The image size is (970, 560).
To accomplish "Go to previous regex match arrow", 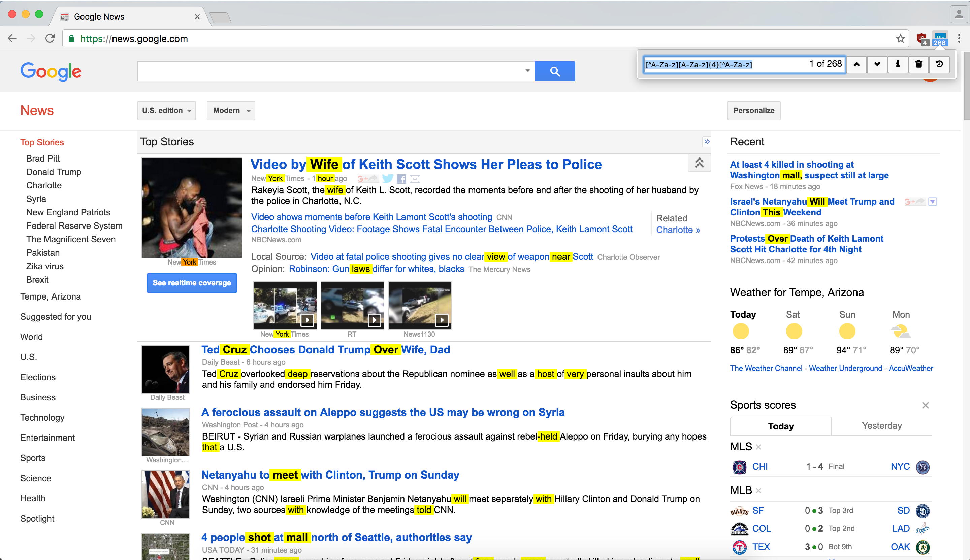I will coord(856,64).
